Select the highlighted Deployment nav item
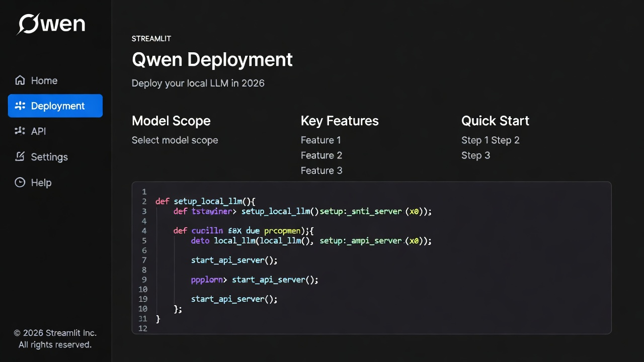Image resolution: width=644 pixels, height=362 pixels. [x=57, y=106]
